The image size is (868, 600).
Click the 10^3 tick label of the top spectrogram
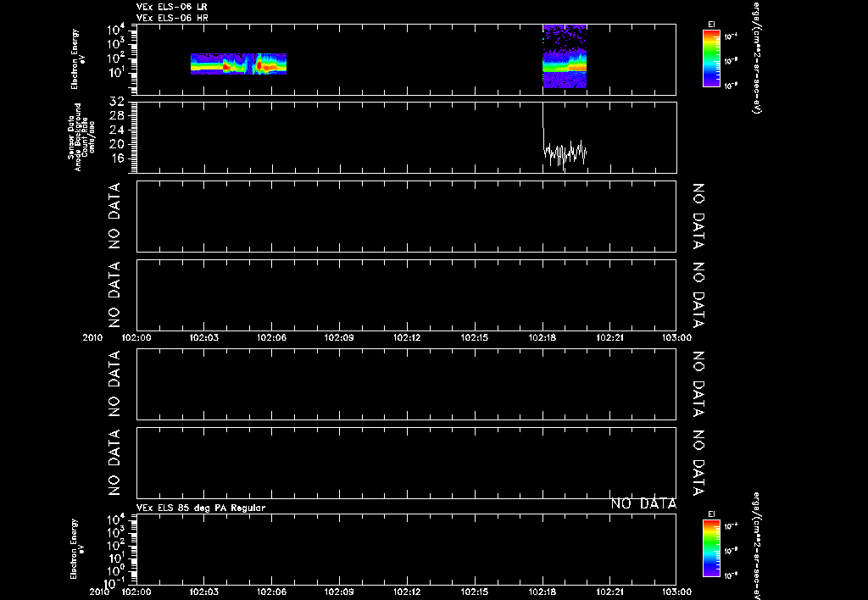click(x=115, y=44)
